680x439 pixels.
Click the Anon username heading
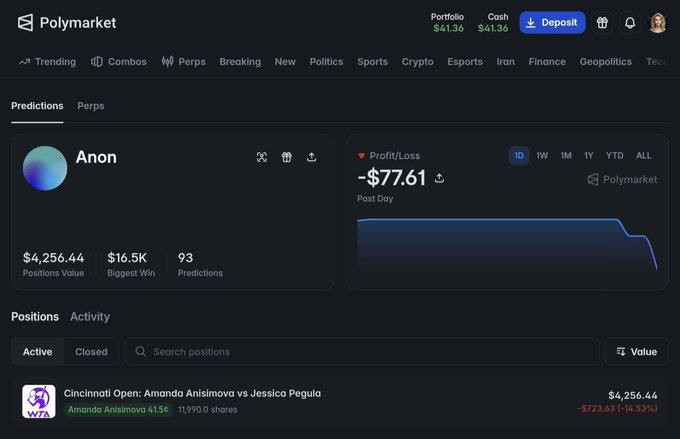tap(96, 157)
